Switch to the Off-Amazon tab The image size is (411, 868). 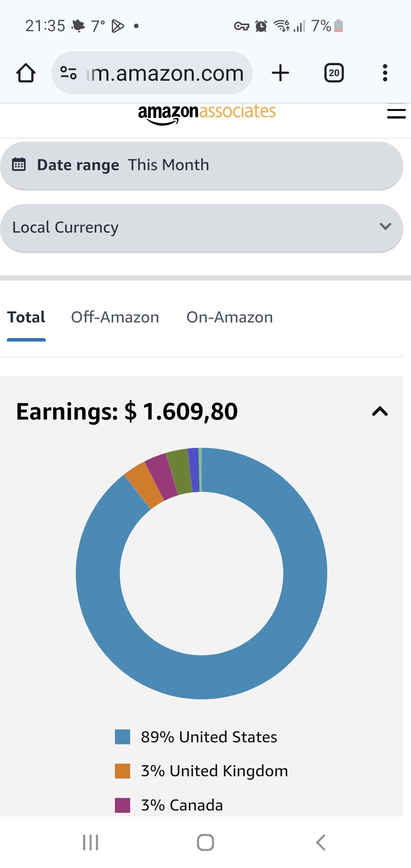point(115,317)
